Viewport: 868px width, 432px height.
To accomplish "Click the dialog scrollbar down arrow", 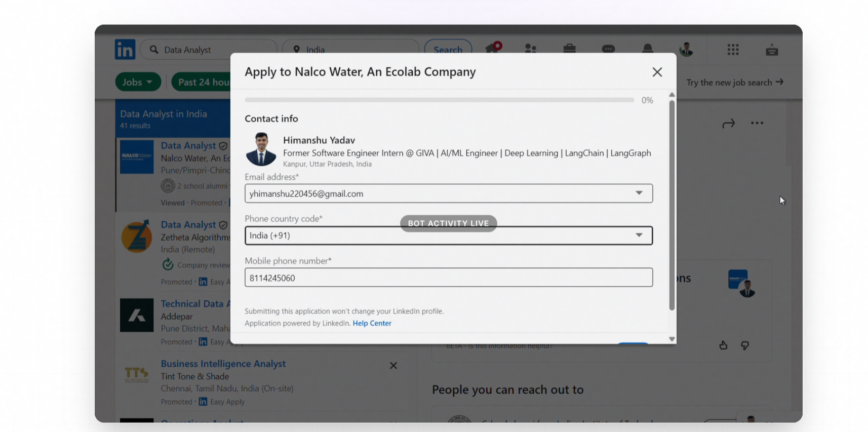I will [x=672, y=339].
